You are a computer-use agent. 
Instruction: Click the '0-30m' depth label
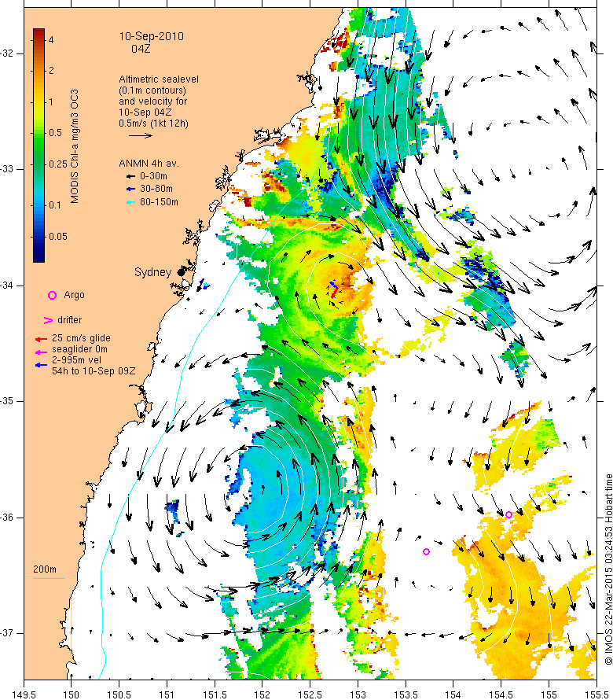click(x=153, y=176)
